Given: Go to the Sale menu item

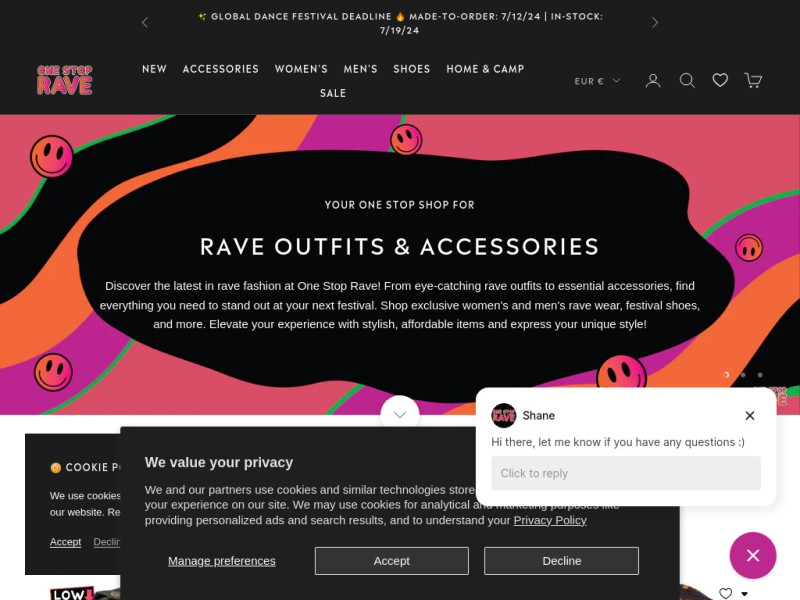Looking at the screenshot, I should tap(333, 93).
